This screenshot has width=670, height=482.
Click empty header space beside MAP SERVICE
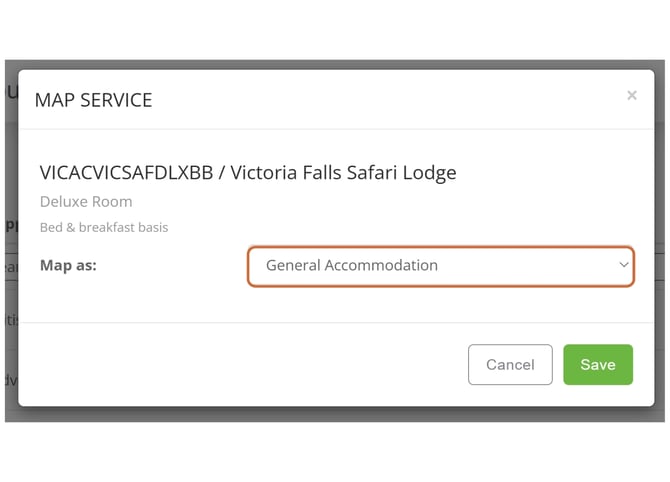click(x=380, y=100)
